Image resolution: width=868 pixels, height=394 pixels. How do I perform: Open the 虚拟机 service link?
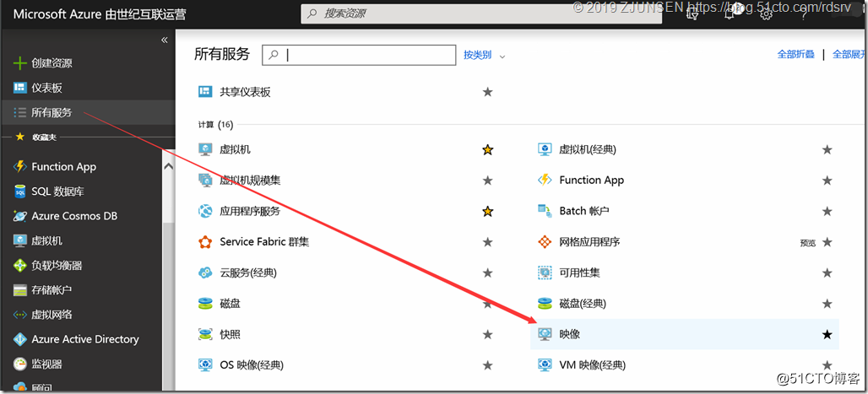point(236,149)
